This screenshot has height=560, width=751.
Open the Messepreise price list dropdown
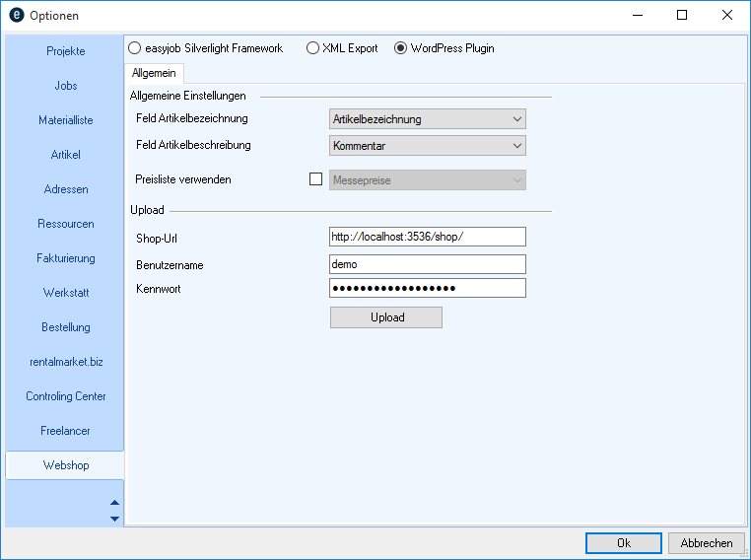tap(427, 179)
